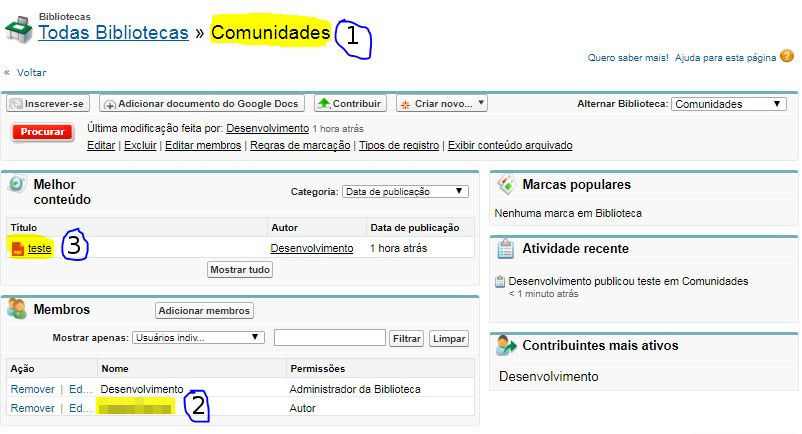The width and height of the screenshot is (802, 434).
Task: Click the Membros people icon
Action: point(17,309)
